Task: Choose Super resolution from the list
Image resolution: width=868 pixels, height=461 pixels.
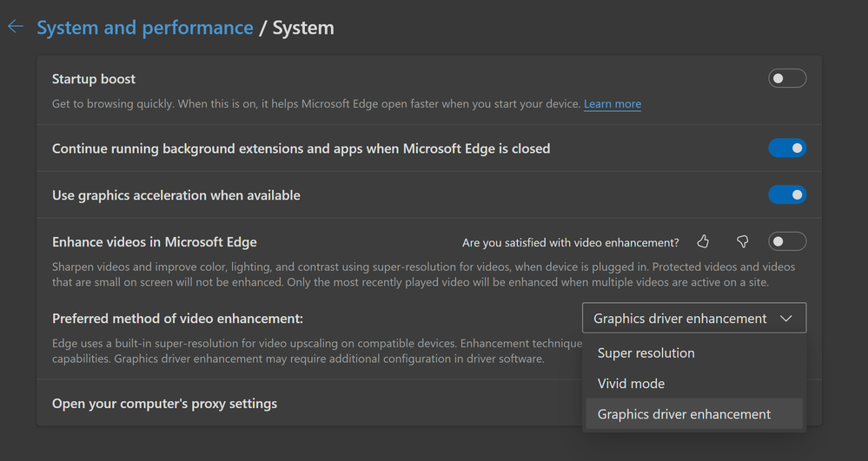Action: pyautogui.click(x=694, y=353)
